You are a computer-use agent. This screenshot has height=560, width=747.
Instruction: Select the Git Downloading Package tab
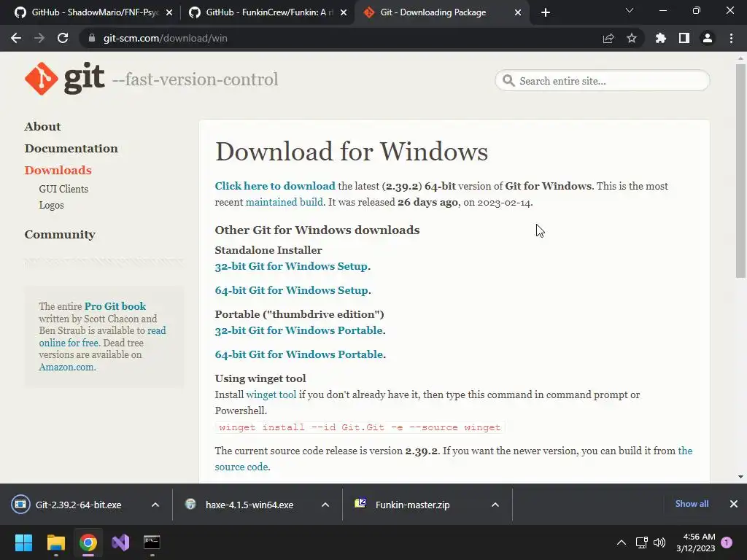[433, 12]
